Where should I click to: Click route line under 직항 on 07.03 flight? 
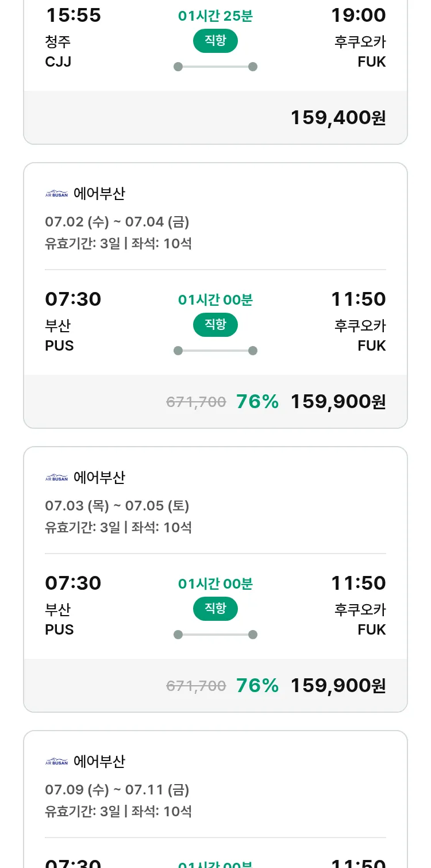215,635
